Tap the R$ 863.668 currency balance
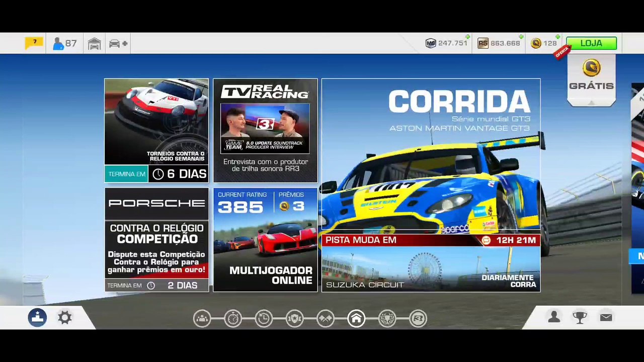 click(x=499, y=43)
